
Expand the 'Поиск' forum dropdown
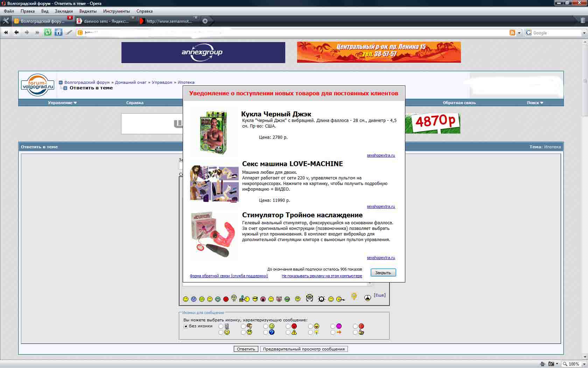click(535, 103)
